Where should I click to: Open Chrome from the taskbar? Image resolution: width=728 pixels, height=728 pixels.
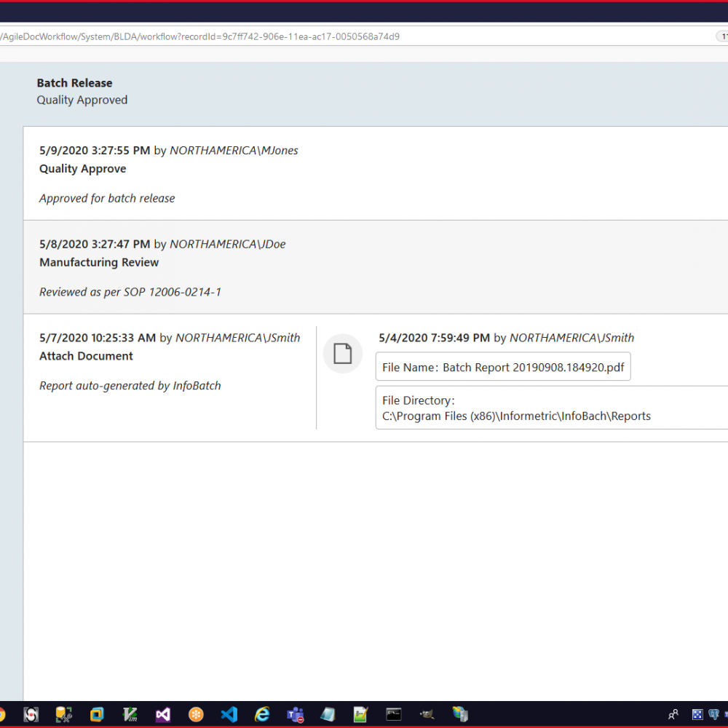(1, 714)
